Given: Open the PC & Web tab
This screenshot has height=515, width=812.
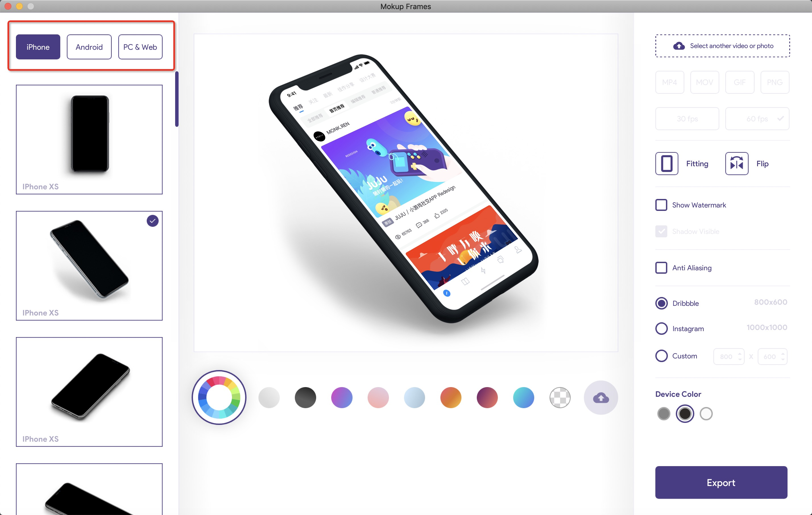Looking at the screenshot, I should (140, 47).
